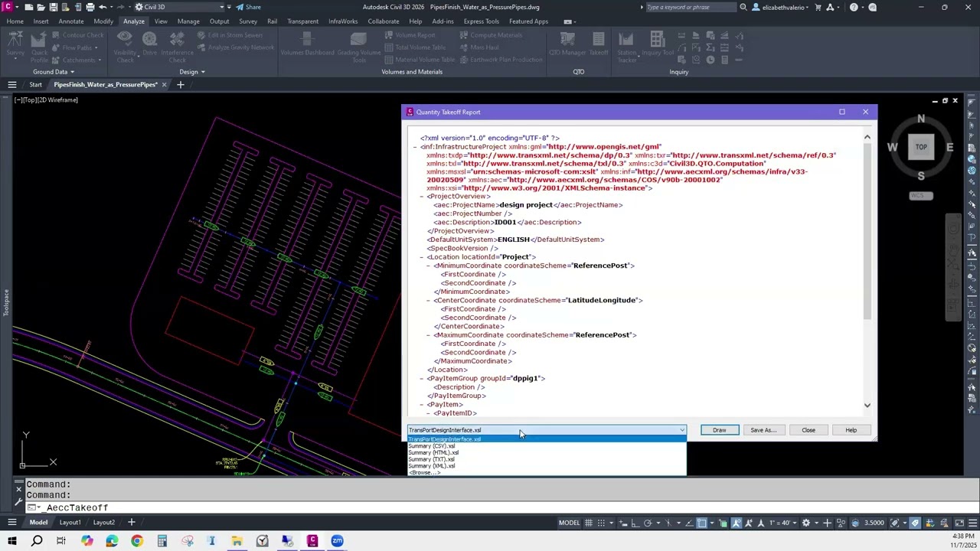Open the QTO Manager
Viewport: 980px width, 551px height.
coord(567,45)
